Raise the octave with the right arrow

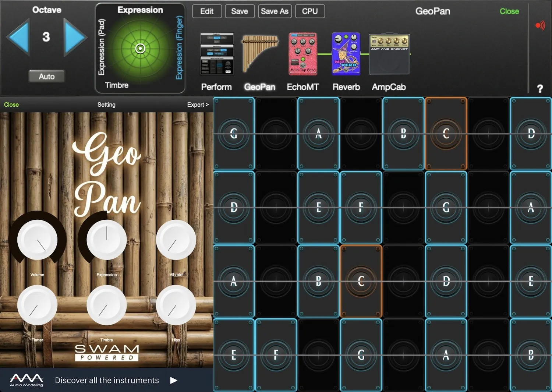click(75, 37)
